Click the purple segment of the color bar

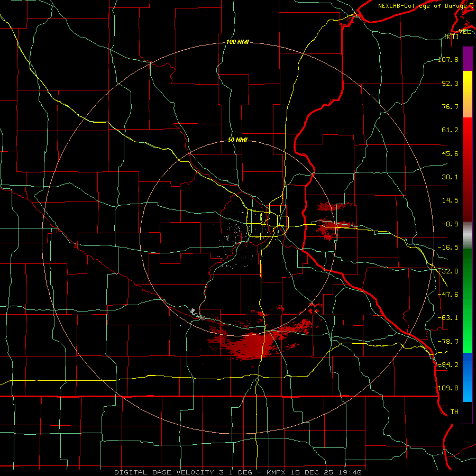(467, 59)
